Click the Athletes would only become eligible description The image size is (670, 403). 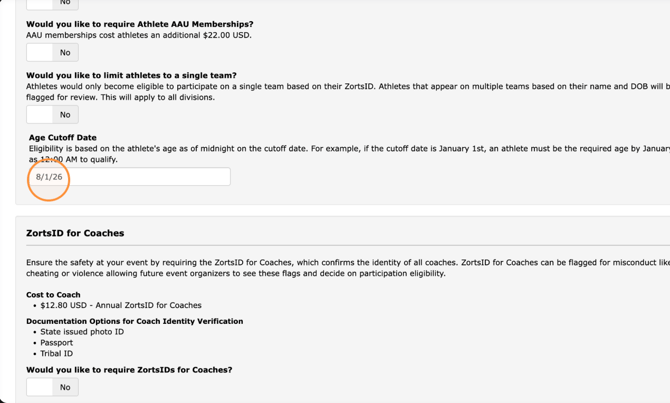pos(348,92)
